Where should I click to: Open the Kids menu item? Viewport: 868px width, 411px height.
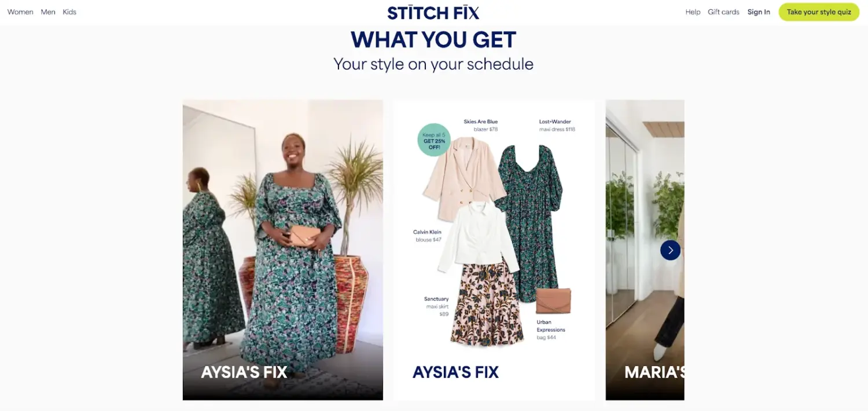(69, 12)
